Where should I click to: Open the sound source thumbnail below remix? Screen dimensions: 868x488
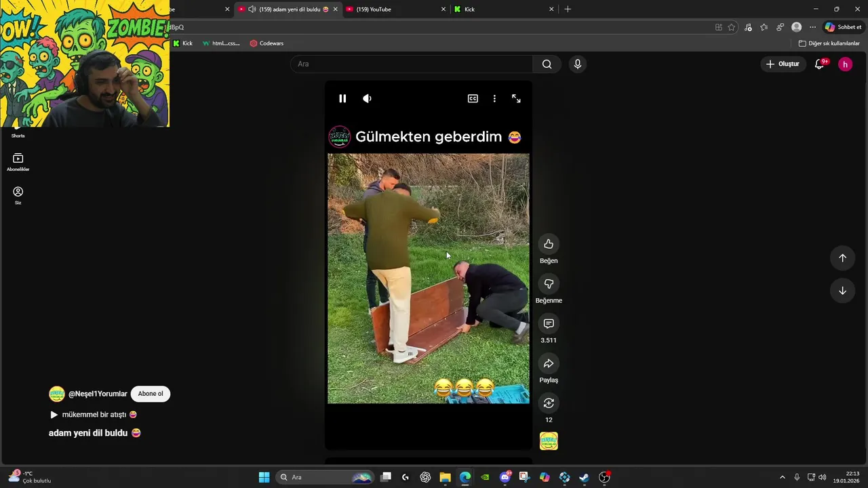(549, 441)
